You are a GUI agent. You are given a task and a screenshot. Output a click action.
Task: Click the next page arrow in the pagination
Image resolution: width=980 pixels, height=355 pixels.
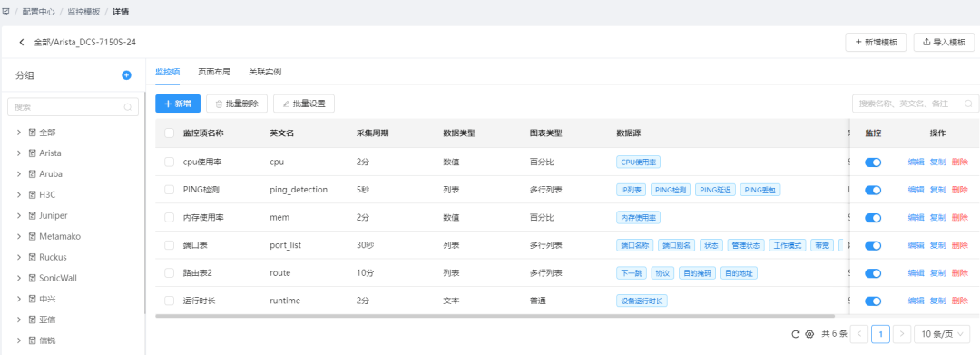(901, 334)
